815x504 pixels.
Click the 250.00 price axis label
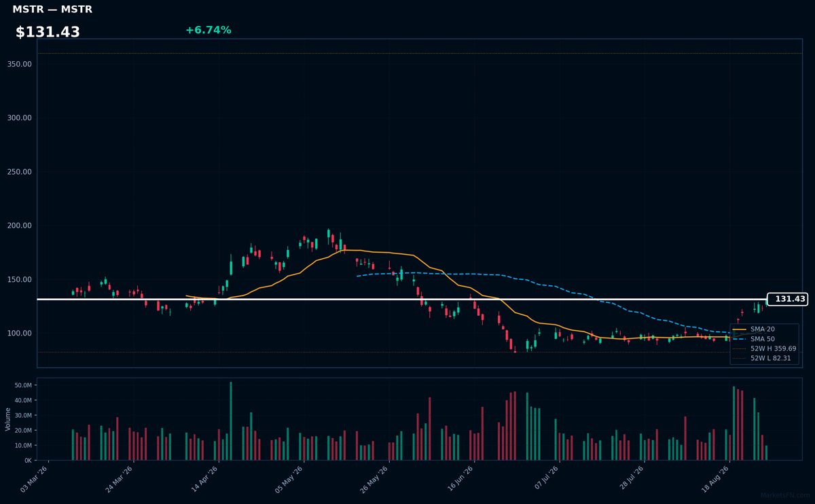(x=20, y=172)
